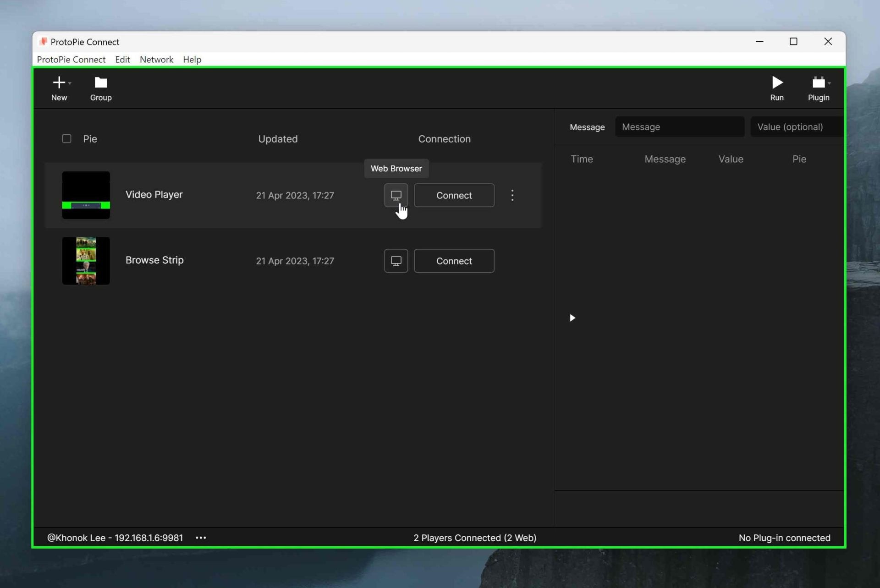Click the ProtoPie logo in the title bar
The width and height of the screenshot is (880, 588).
pos(43,41)
